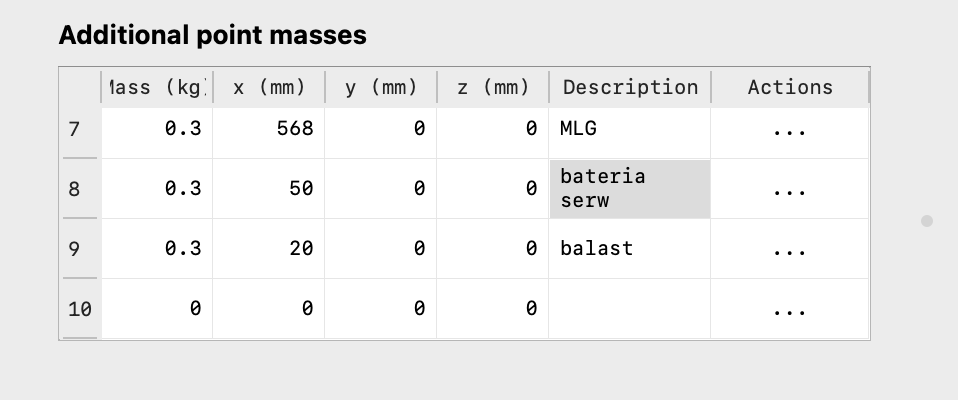Screen dimensions: 958x400
Task: Click the Mass (kg) column header
Action: [x=157, y=87]
